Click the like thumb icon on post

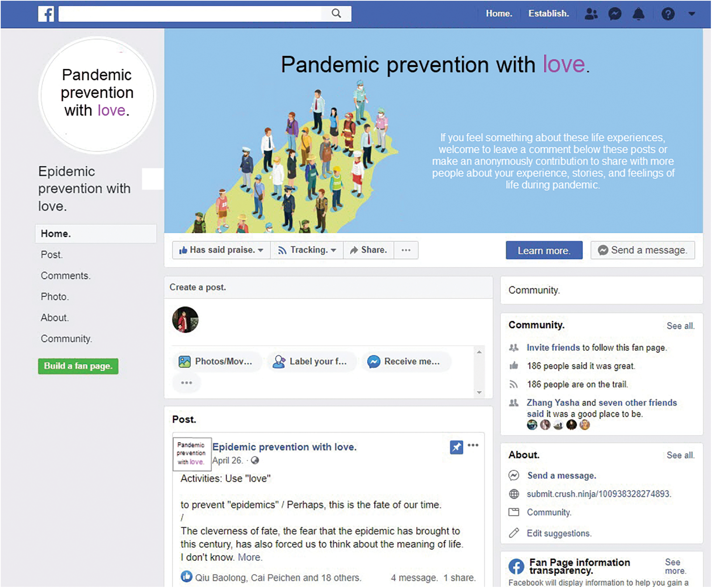click(187, 576)
